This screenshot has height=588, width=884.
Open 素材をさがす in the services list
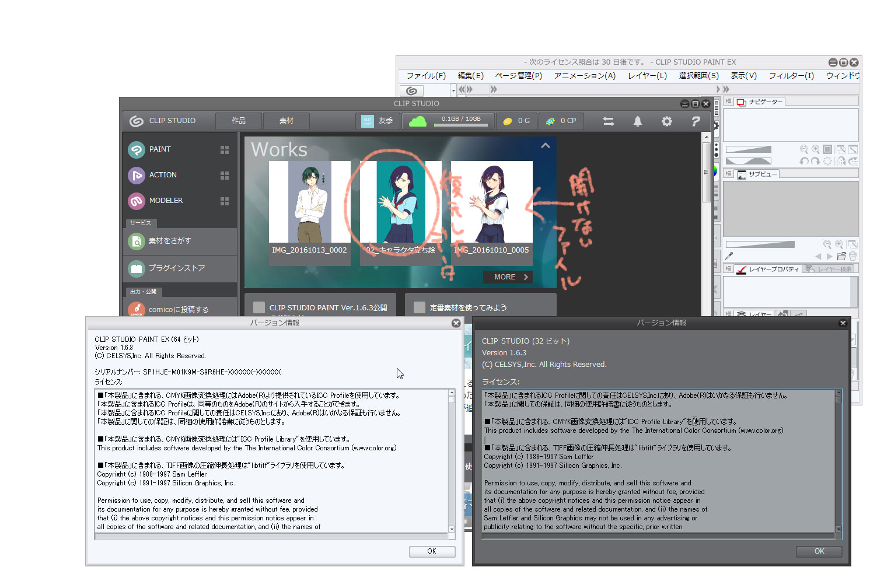(x=180, y=241)
